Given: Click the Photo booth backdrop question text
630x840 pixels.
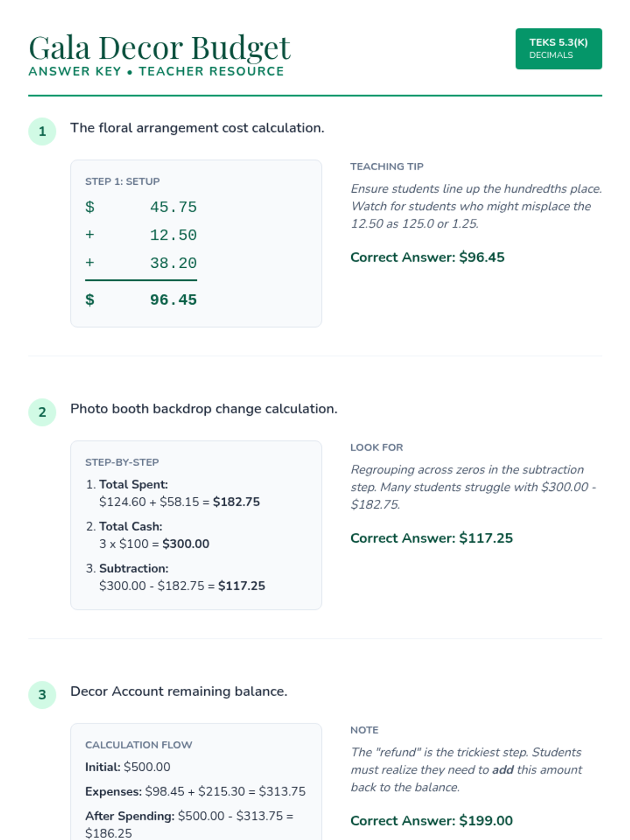Looking at the screenshot, I should point(204,409).
